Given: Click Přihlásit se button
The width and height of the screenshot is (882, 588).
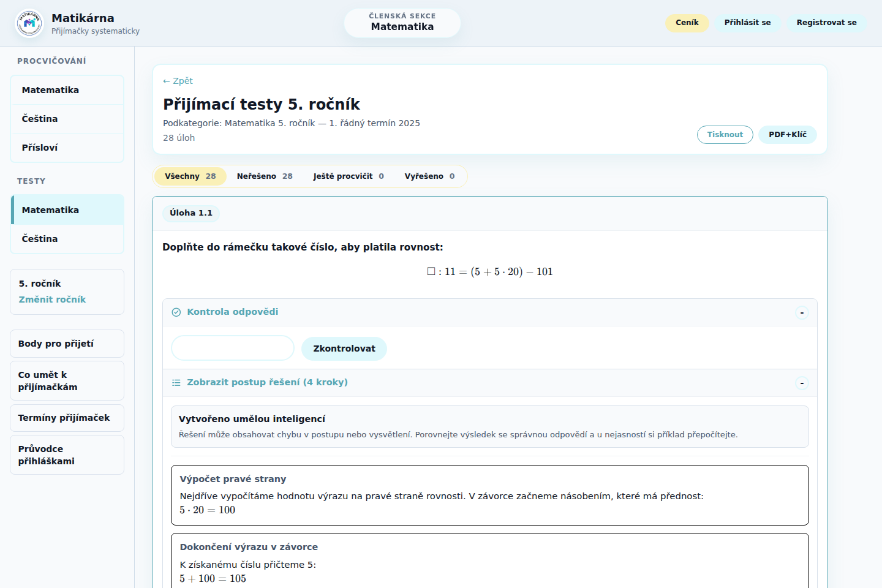Looking at the screenshot, I should point(747,23).
